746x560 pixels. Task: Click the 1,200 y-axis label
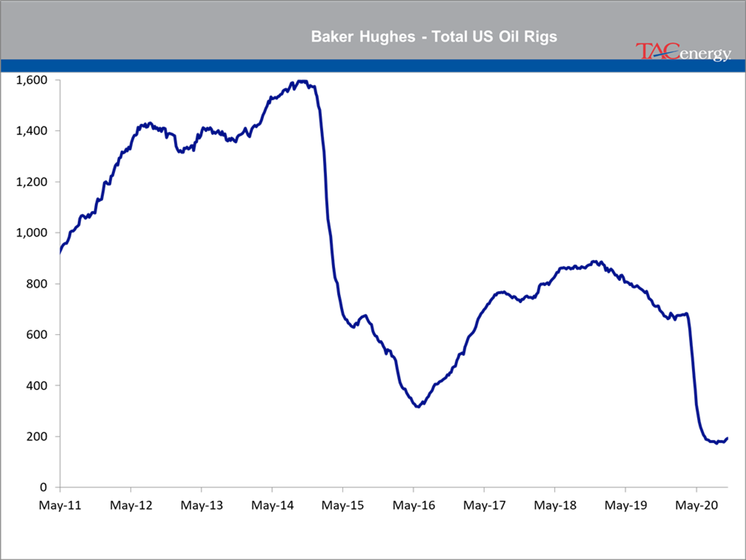[32, 182]
